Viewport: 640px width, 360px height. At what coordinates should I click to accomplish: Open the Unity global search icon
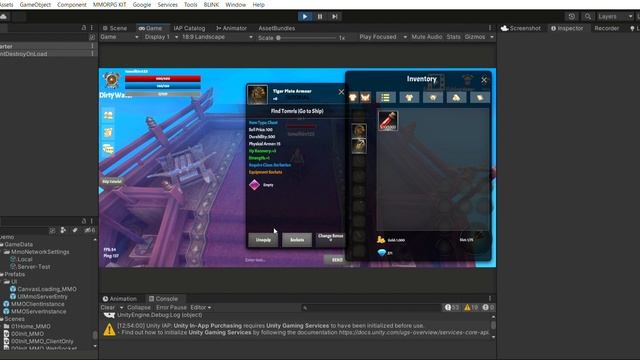(x=587, y=16)
